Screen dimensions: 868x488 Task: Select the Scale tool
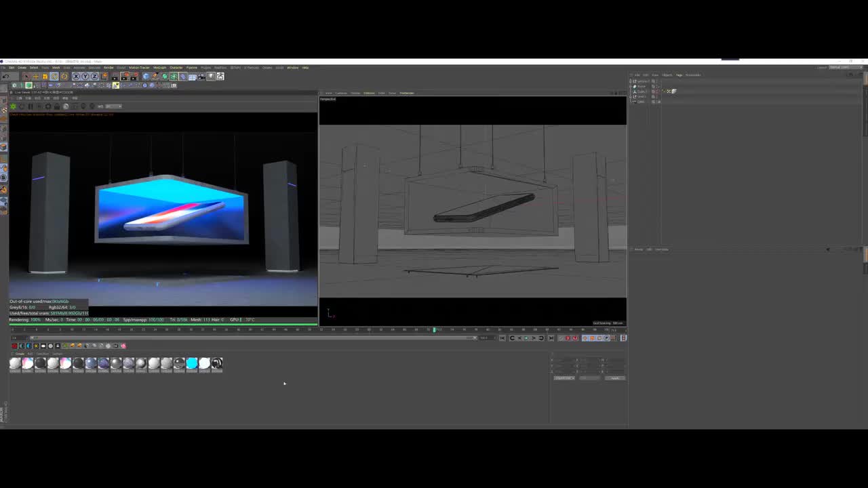[45, 77]
